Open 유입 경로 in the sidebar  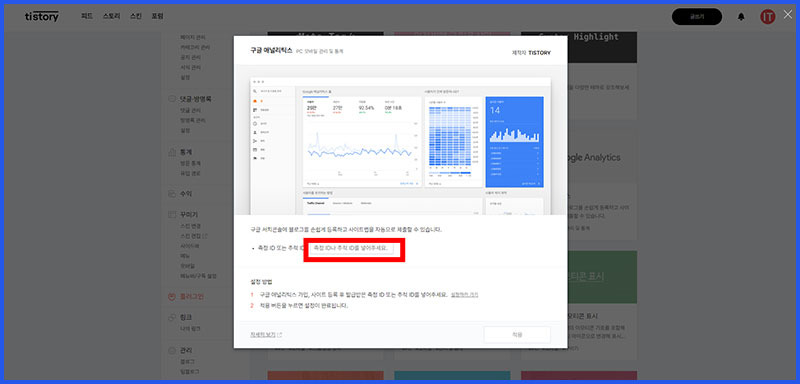[190, 173]
